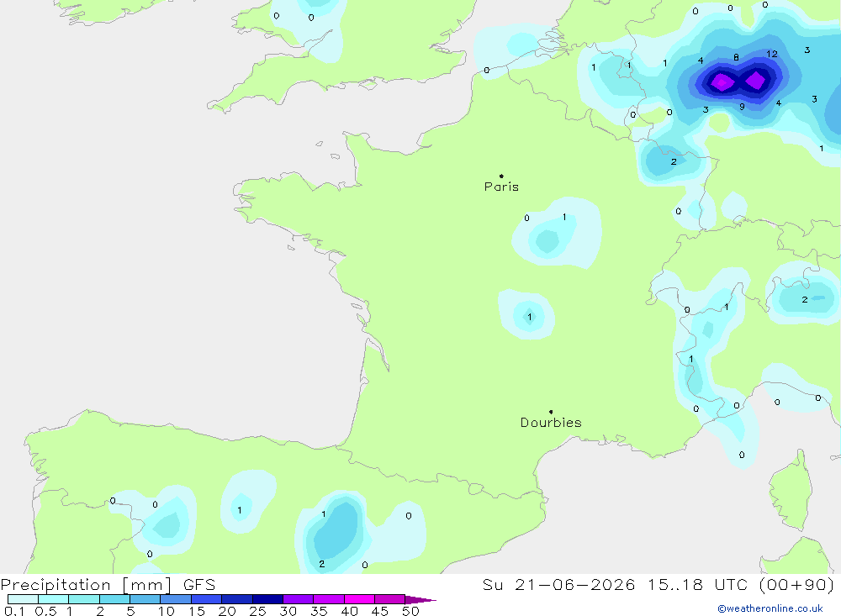The image size is (841, 616).
Task: Click the '(00+90)' forecast offset
Action: click(x=797, y=585)
